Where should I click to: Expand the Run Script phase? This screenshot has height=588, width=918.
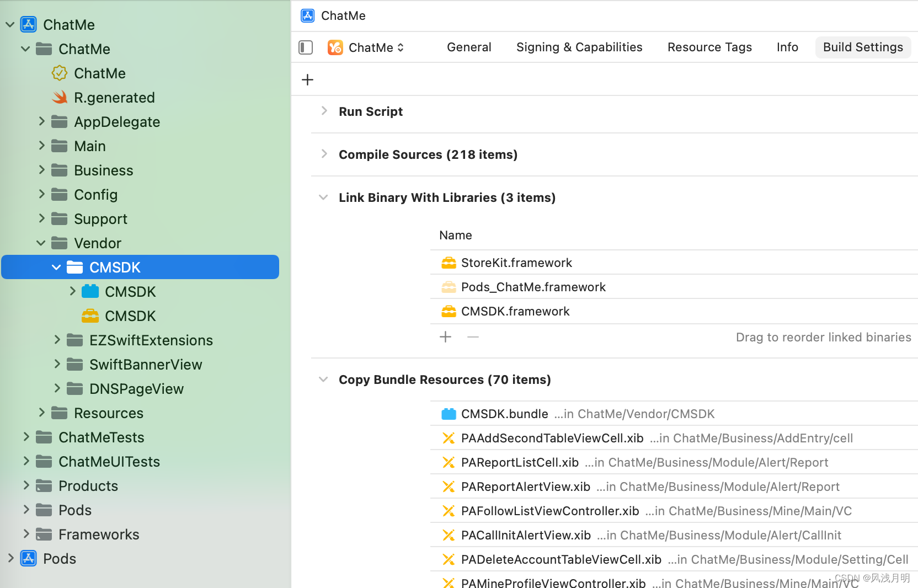(324, 111)
